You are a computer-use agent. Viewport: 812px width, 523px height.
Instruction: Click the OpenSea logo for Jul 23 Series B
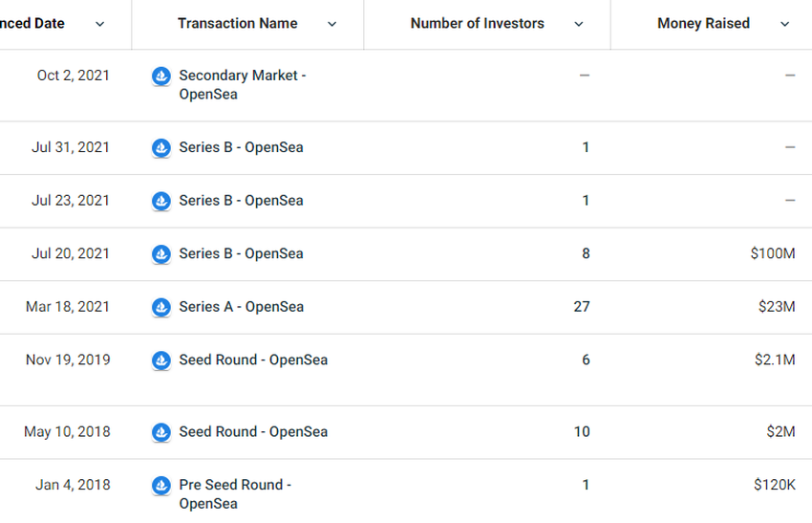[161, 201]
